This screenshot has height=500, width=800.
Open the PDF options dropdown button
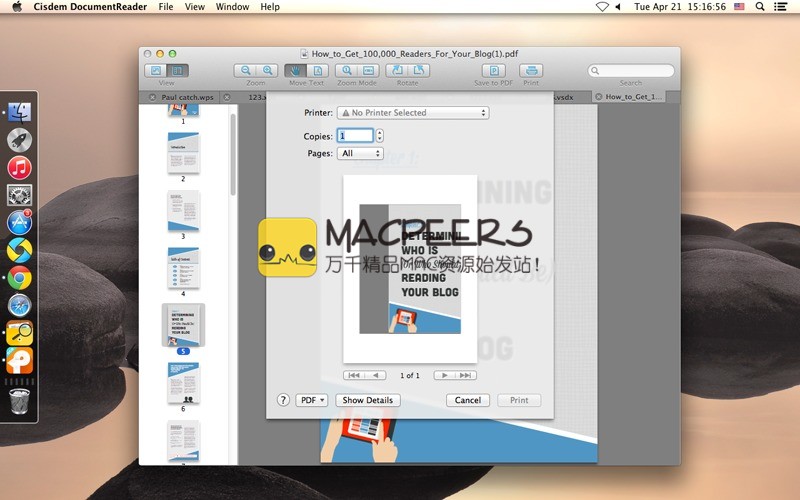[x=312, y=400]
